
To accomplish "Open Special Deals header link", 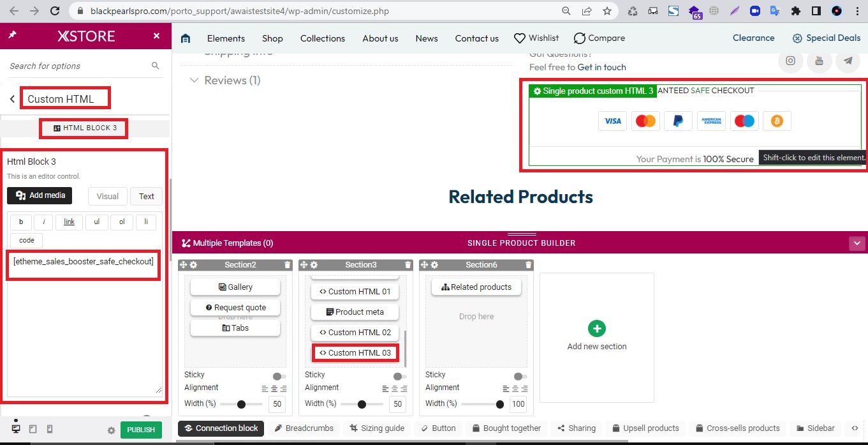I will [827, 38].
